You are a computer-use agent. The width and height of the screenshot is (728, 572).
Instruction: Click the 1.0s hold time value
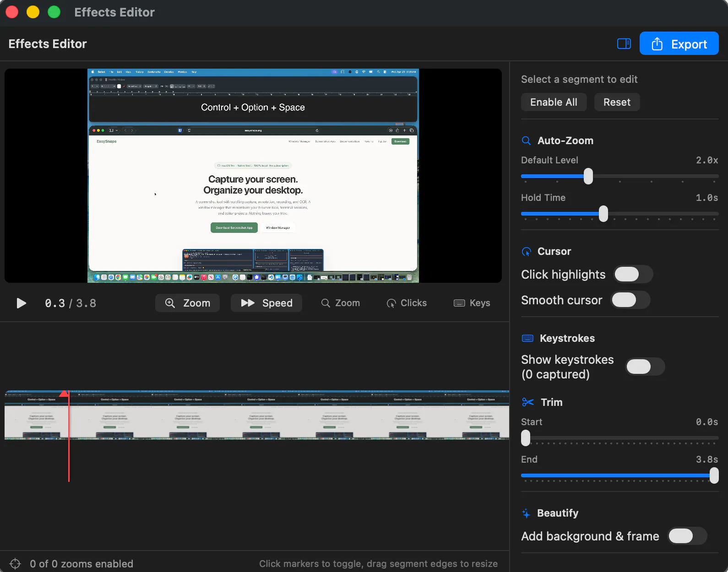pyautogui.click(x=707, y=198)
